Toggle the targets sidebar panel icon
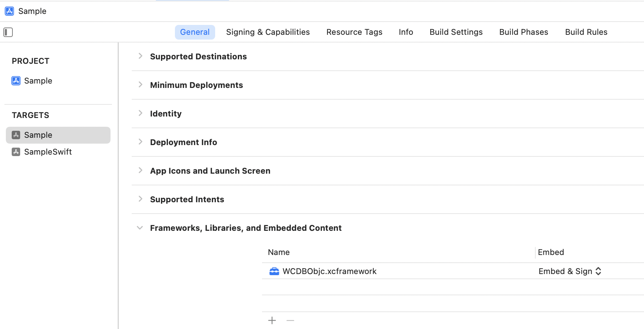 [x=8, y=32]
